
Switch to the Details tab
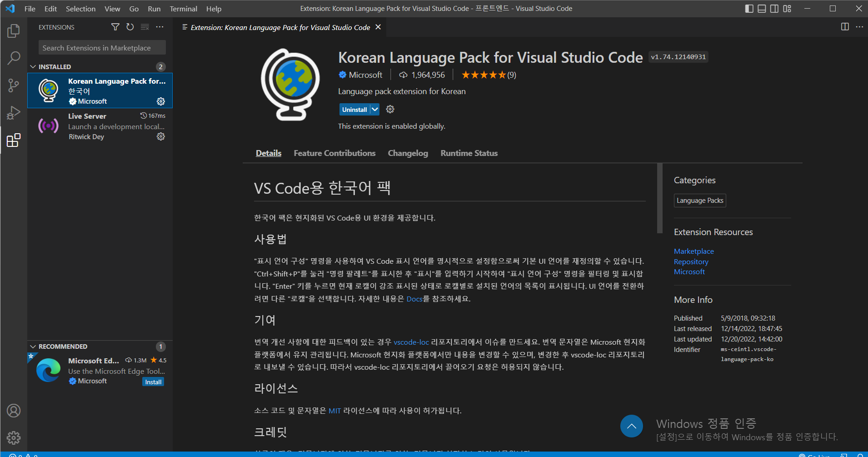point(269,153)
